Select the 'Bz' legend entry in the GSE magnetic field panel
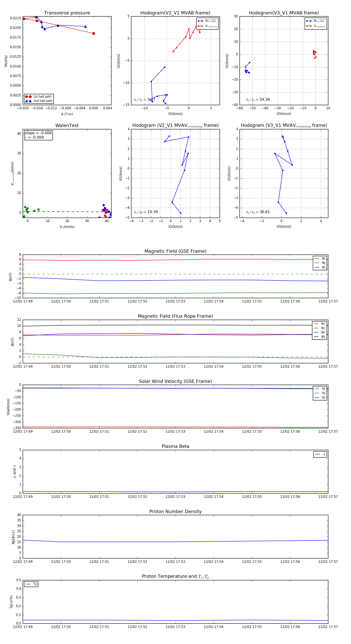This screenshot has width=351, height=644. point(320,267)
